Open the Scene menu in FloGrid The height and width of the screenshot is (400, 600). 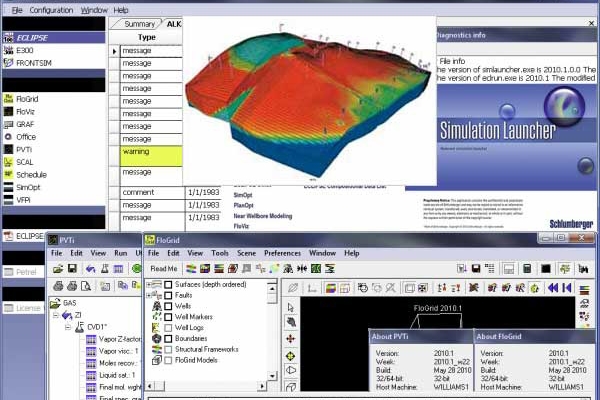pos(246,253)
